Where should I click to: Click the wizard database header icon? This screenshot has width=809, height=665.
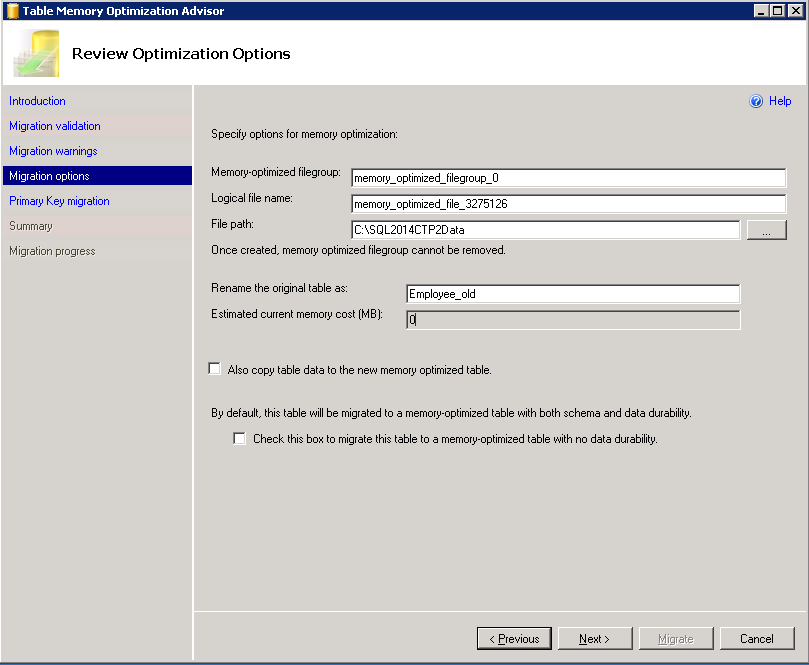coord(36,54)
